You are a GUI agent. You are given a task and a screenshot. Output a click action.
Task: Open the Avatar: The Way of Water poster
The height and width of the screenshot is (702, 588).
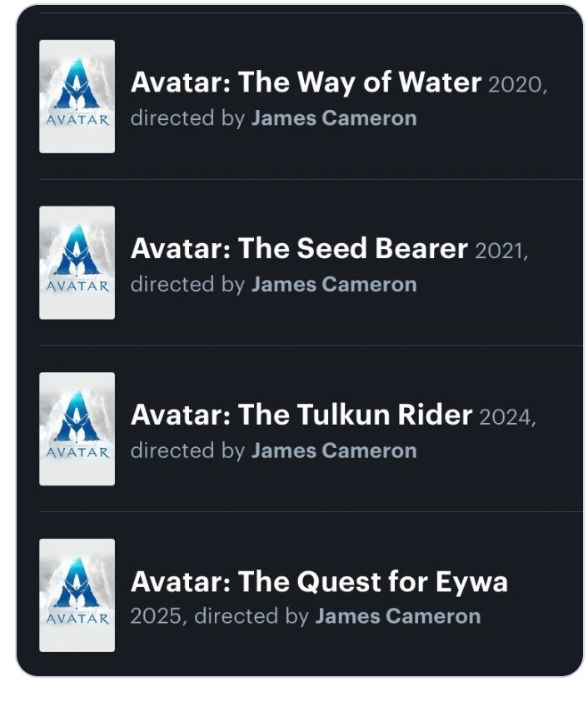coord(76,94)
